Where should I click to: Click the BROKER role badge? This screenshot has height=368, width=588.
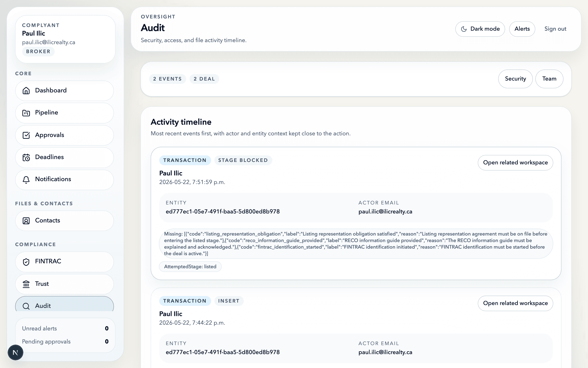pyautogui.click(x=38, y=52)
